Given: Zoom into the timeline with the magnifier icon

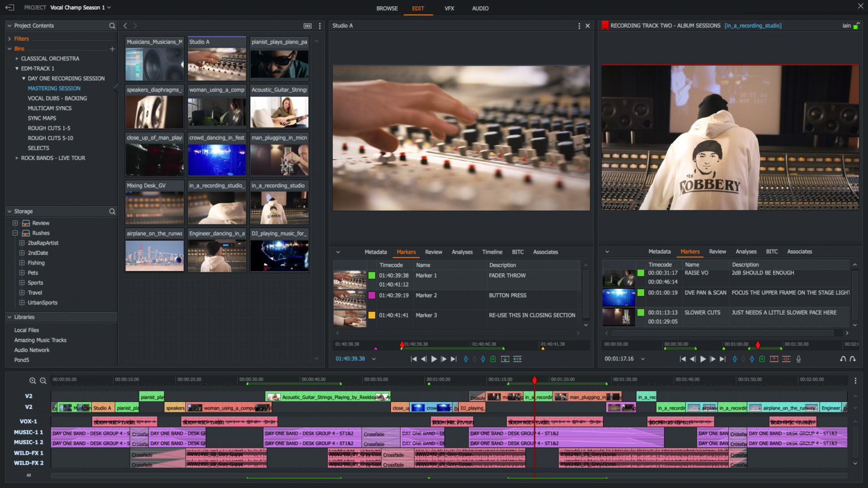Looking at the screenshot, I should click(34, 380).
